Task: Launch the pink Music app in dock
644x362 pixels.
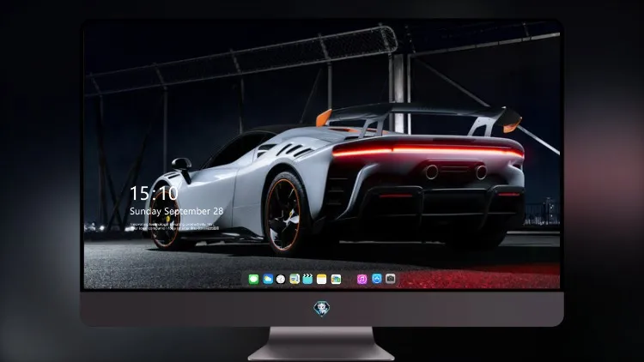Action: point(361,280)
